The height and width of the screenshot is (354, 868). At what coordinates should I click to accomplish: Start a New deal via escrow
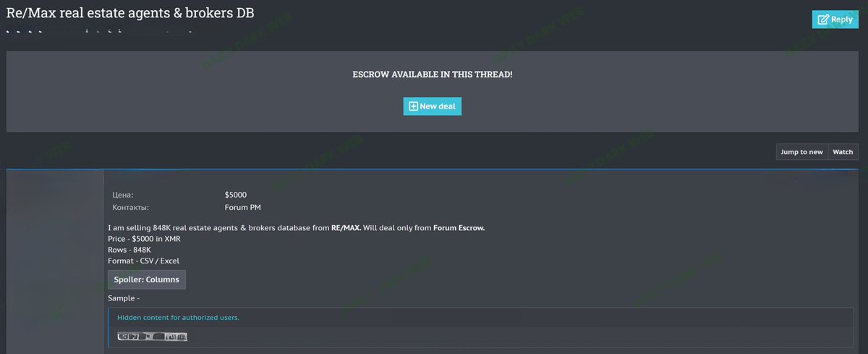point(432,106)
